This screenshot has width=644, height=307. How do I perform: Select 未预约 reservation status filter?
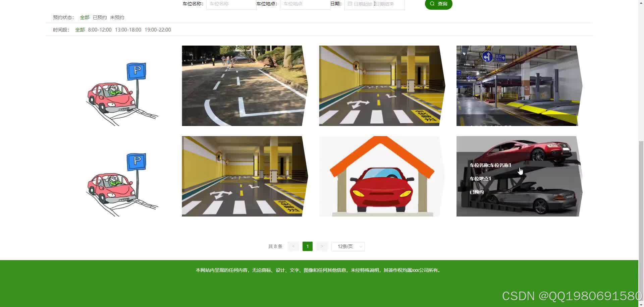point(117,17)
